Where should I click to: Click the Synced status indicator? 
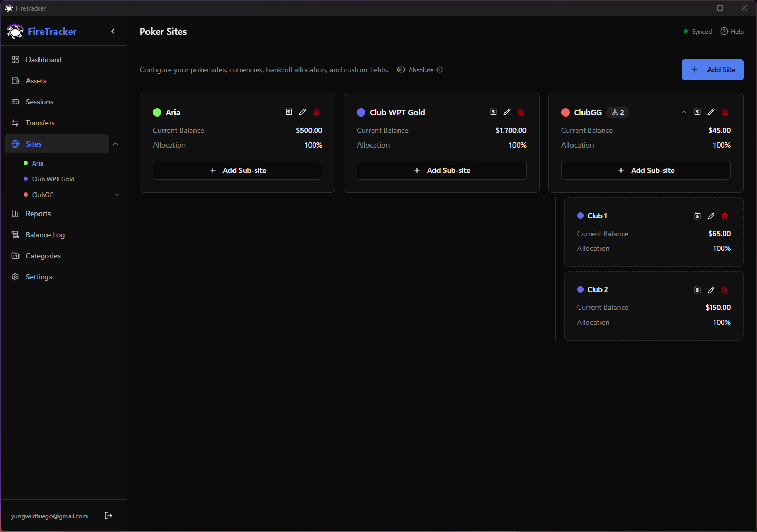[x=697, y=32]
